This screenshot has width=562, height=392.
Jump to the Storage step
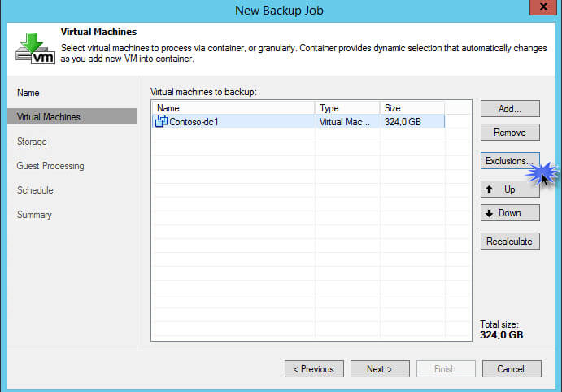pyautogui.click(x=32, y=142)
